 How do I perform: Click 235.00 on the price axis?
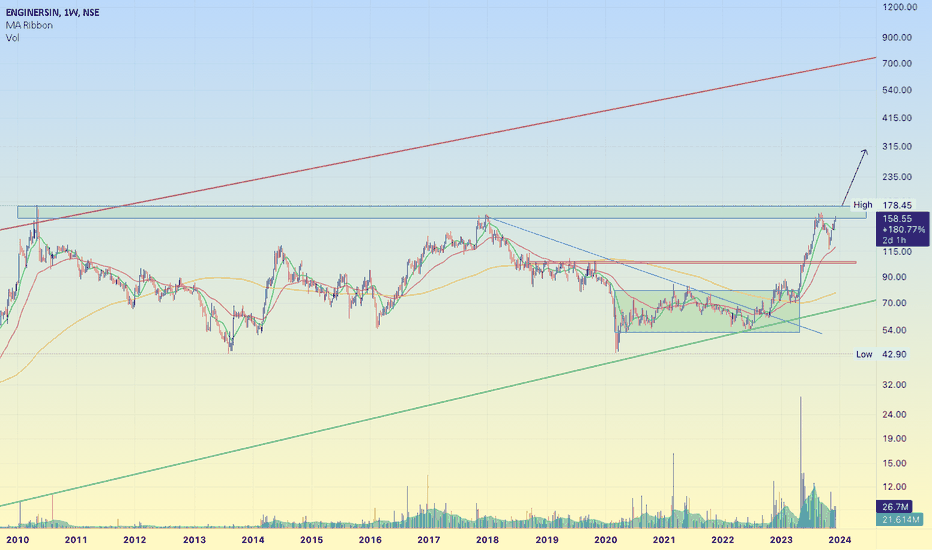(897, 177)
